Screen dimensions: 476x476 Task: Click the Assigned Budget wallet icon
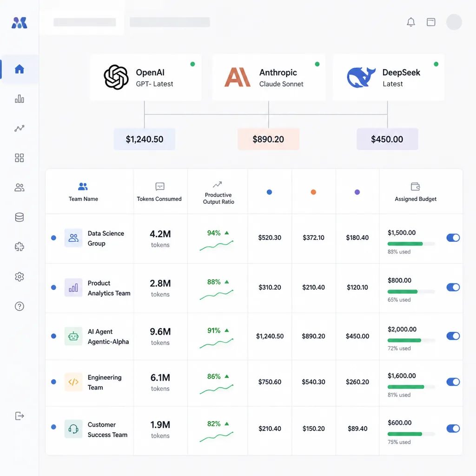[x=415, y=186]
